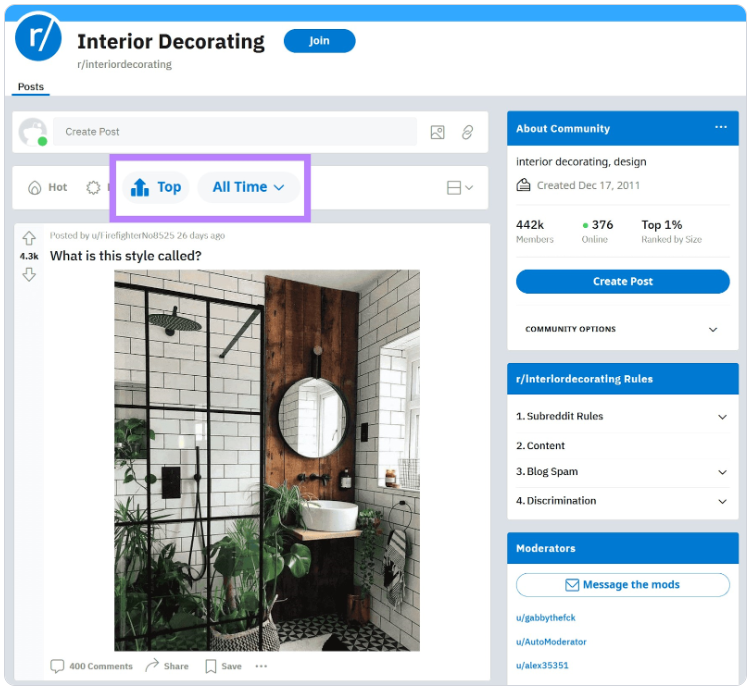Click the Top 1% Ranked by Size text
This screenshot has height=690, width=753.
click(671, 231)
